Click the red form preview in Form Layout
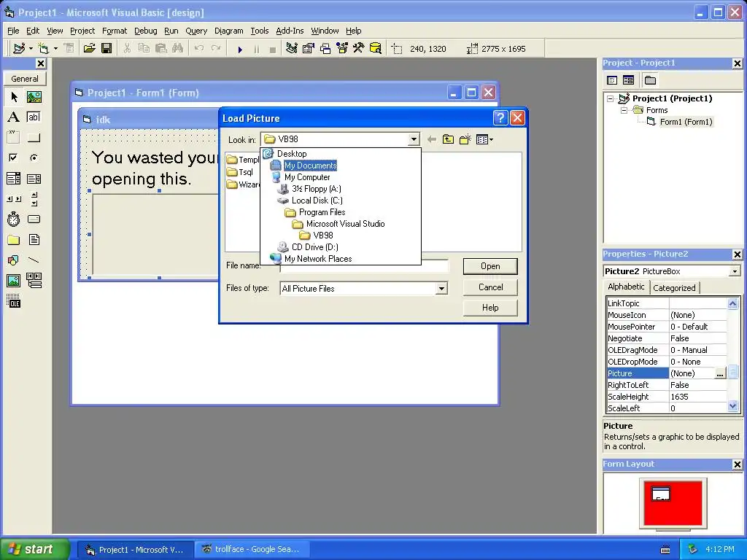Viewport: 747px width, 560px height. point(673,503)
